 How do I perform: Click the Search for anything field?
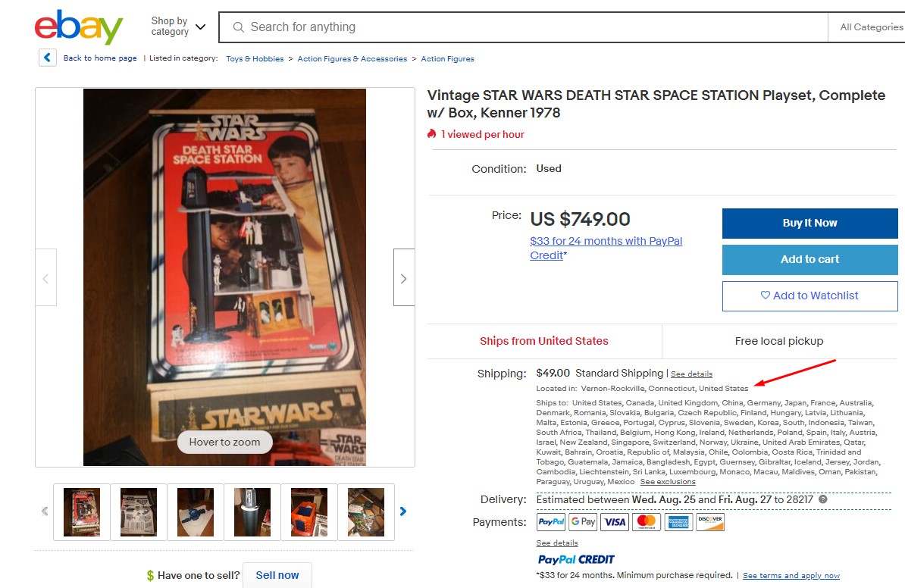click(x=523, y=27)
